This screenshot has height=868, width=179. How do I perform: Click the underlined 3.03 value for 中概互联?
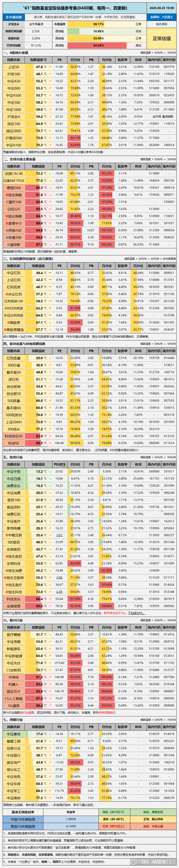pyautogui.click(x=60, y=535)
